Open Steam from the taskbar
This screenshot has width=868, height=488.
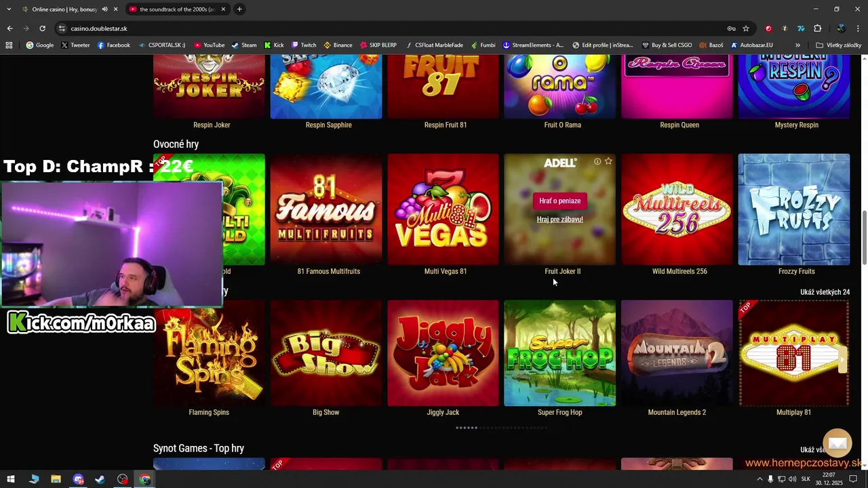(x=100, y=479)
